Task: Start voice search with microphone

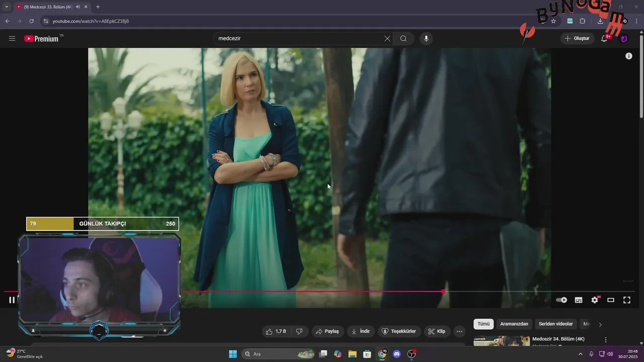Action: point(426,39)
